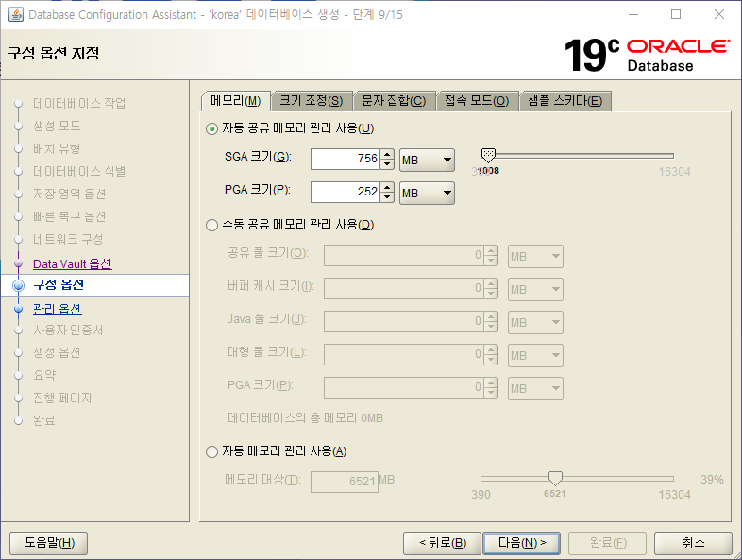Switch to the 접속 모드 tab
742x560 pixels.
477,101
